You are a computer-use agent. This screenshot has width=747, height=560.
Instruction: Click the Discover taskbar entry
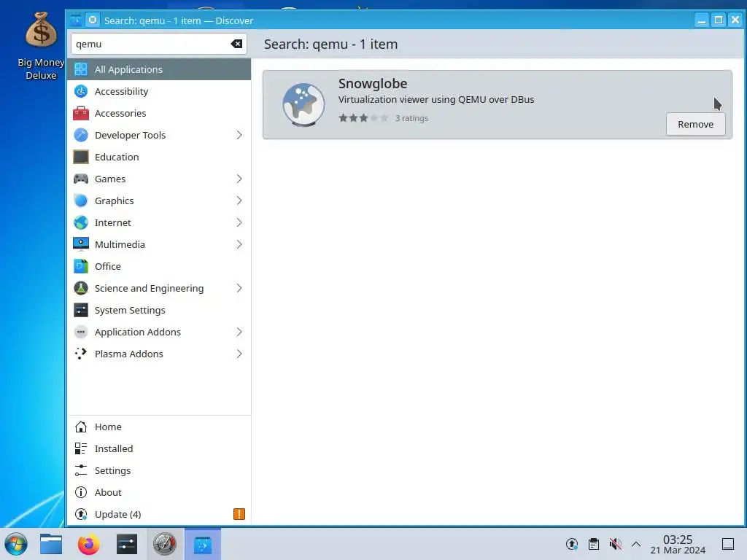pos(203,544)
